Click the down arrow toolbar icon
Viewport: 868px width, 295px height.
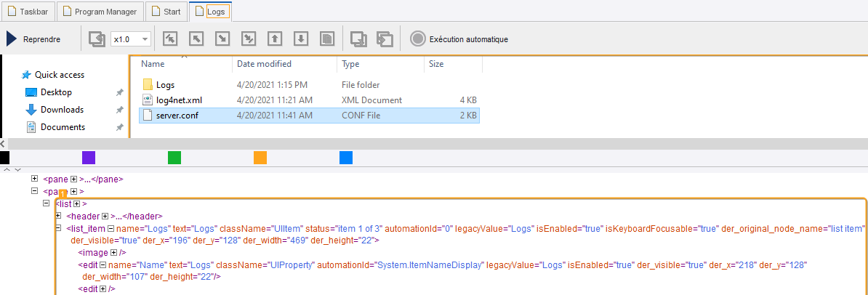pyautogui.click(x=301, y=39)
